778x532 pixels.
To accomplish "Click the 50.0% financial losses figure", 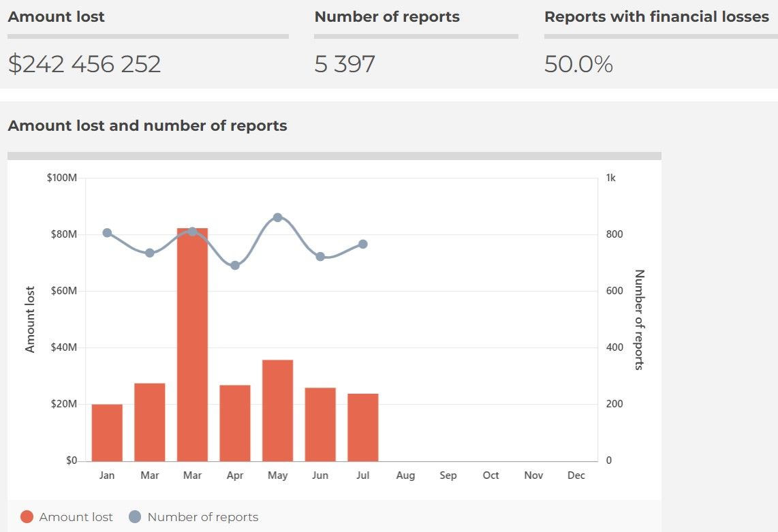I will tap(578, 64).
